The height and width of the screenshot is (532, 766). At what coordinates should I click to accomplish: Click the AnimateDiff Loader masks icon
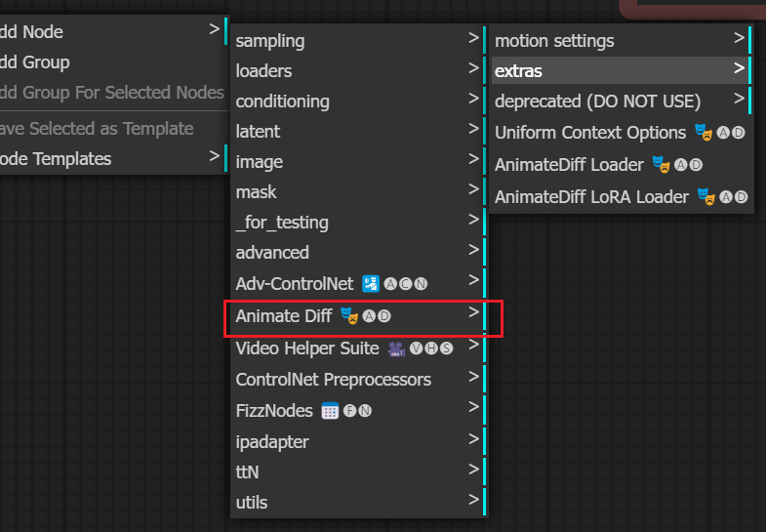click(x=661, y=164)
